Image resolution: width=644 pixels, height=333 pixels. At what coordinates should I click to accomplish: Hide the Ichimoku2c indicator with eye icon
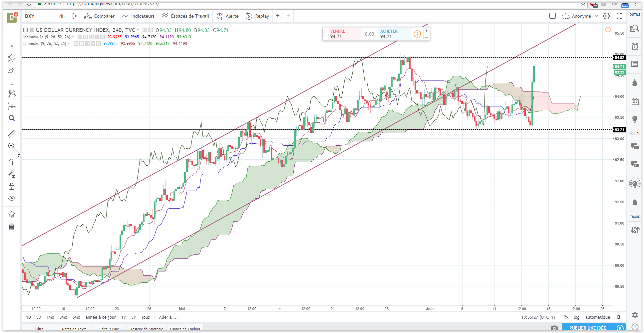(80, 37)
